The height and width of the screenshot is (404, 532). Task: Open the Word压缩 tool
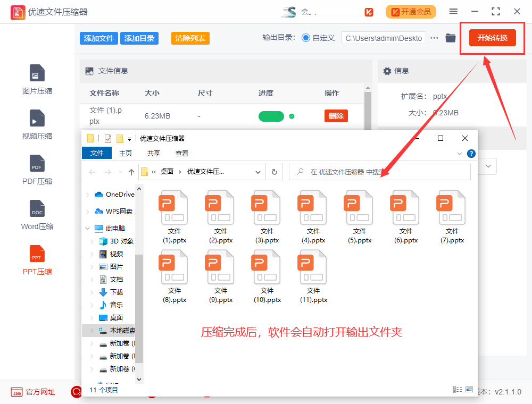[37, 215]
